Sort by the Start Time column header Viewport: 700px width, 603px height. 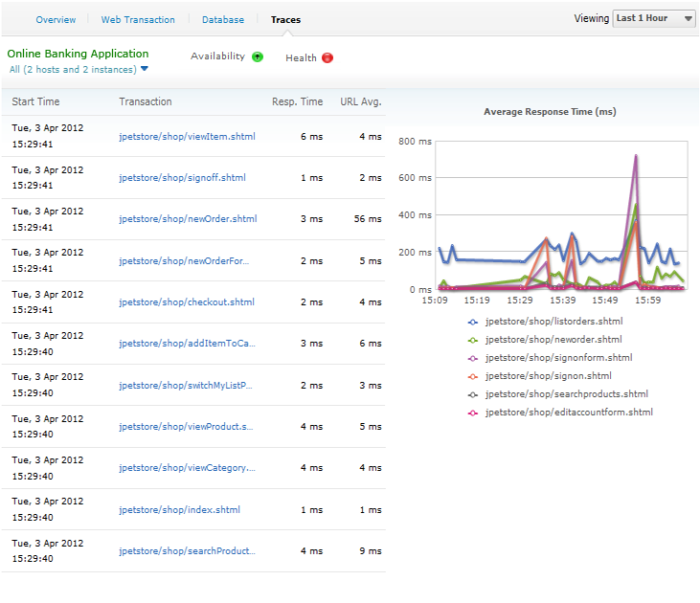point(35,101)
